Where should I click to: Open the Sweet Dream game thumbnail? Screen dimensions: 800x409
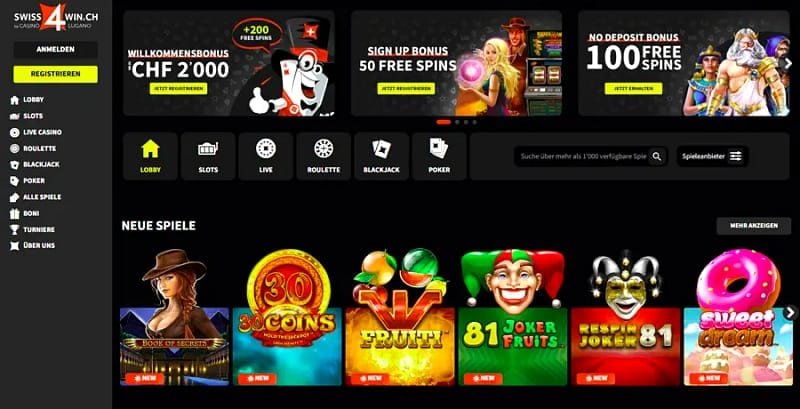(738, 317)
